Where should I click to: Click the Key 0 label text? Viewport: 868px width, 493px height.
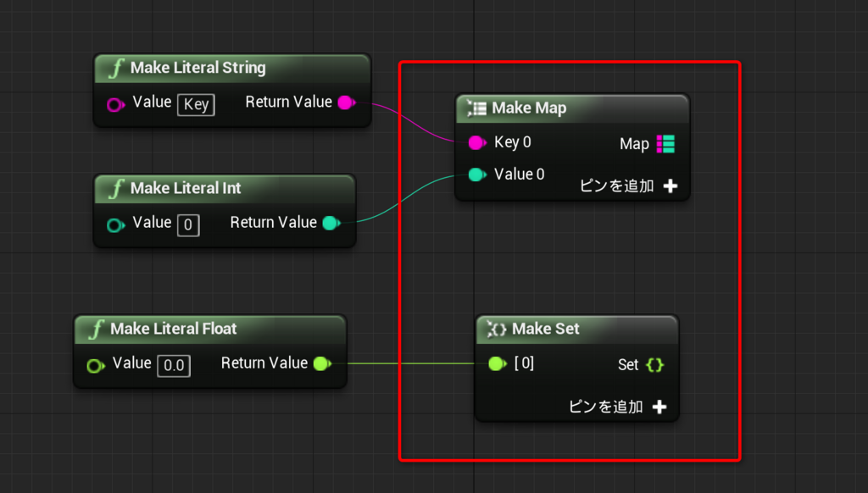coord(513,142)
